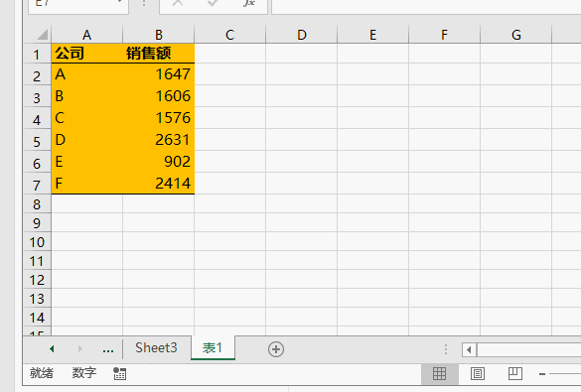Click the 就绪 status bar text

click(x=42, y=373)
